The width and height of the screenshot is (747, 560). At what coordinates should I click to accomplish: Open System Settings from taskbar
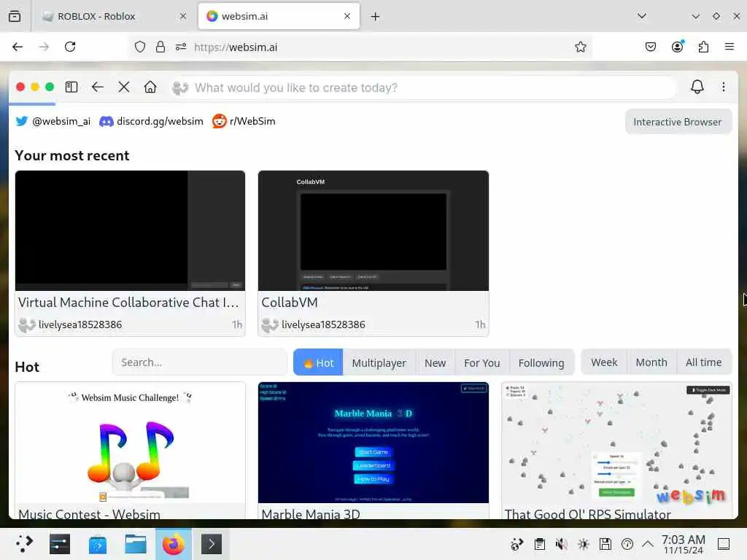pos(60,544)
